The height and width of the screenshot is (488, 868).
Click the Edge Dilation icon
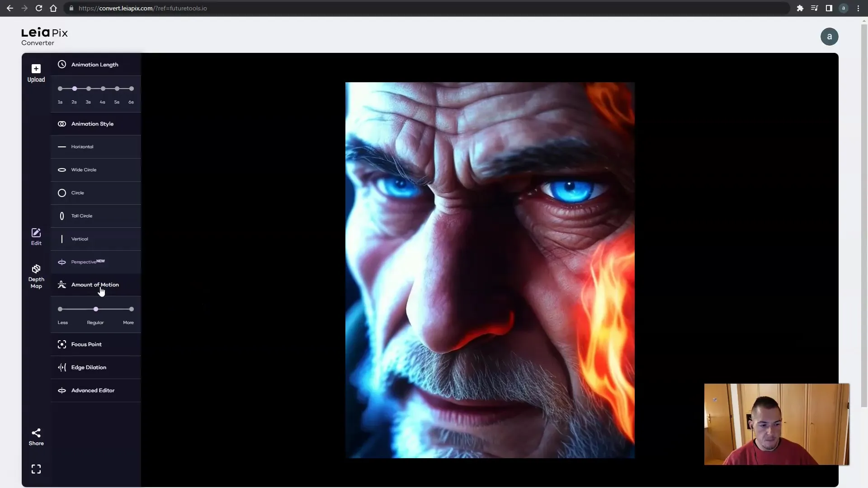click(62, 367)
